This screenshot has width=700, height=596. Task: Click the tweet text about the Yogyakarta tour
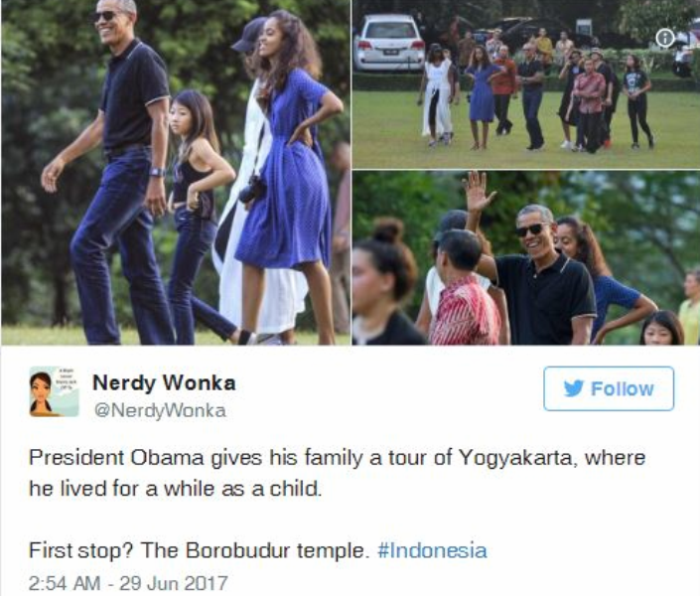tap(337, 473)
